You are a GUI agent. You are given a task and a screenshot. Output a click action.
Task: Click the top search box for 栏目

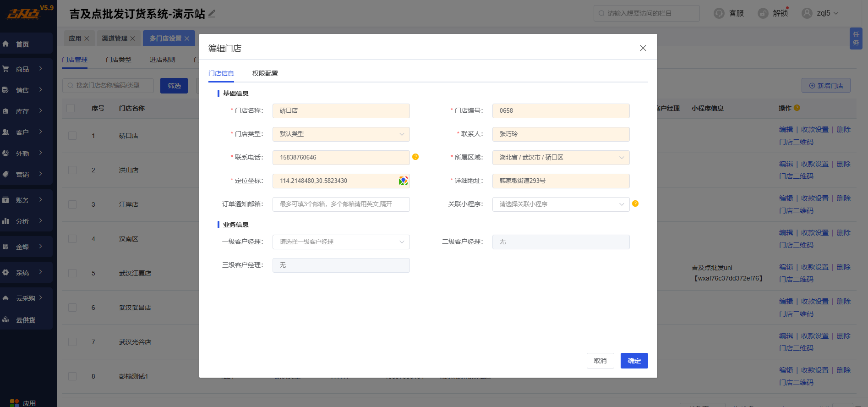pos(647,13)
